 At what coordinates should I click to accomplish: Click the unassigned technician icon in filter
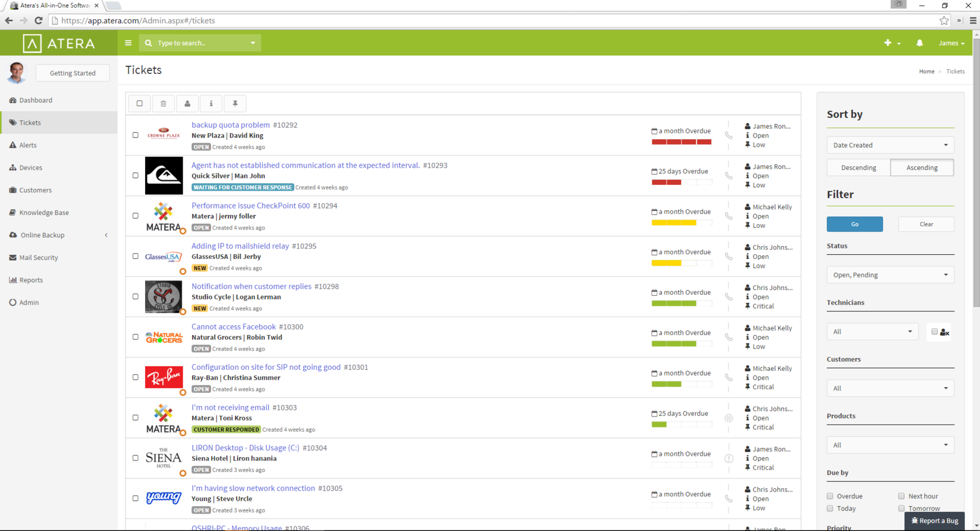click(945, 332)
